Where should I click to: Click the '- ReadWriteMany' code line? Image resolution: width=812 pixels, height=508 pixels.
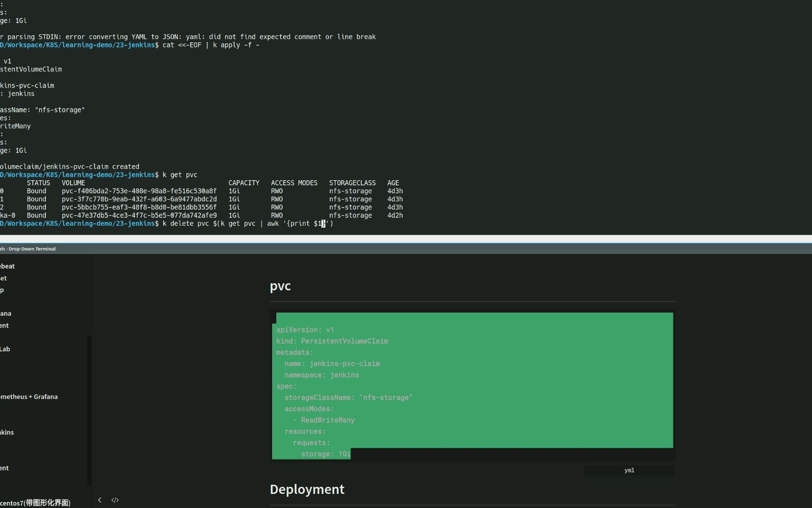pos(324,420)
